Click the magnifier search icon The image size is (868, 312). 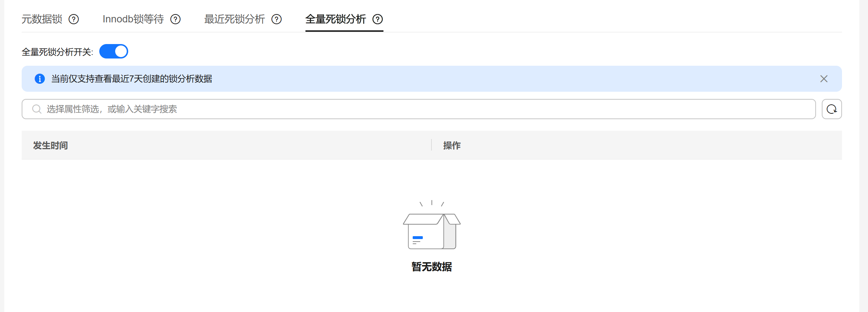[37, 109]
